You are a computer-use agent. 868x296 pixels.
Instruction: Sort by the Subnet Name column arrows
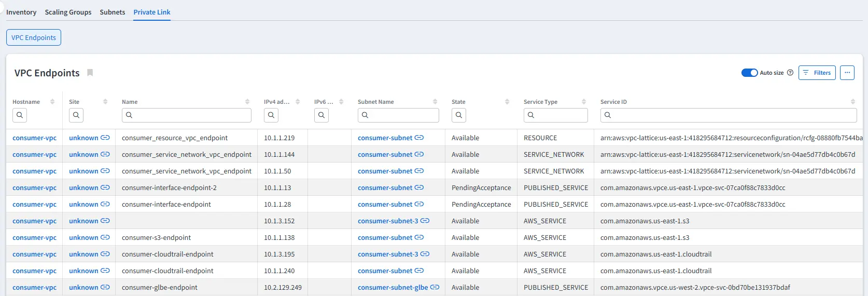(x=435, y=102)
